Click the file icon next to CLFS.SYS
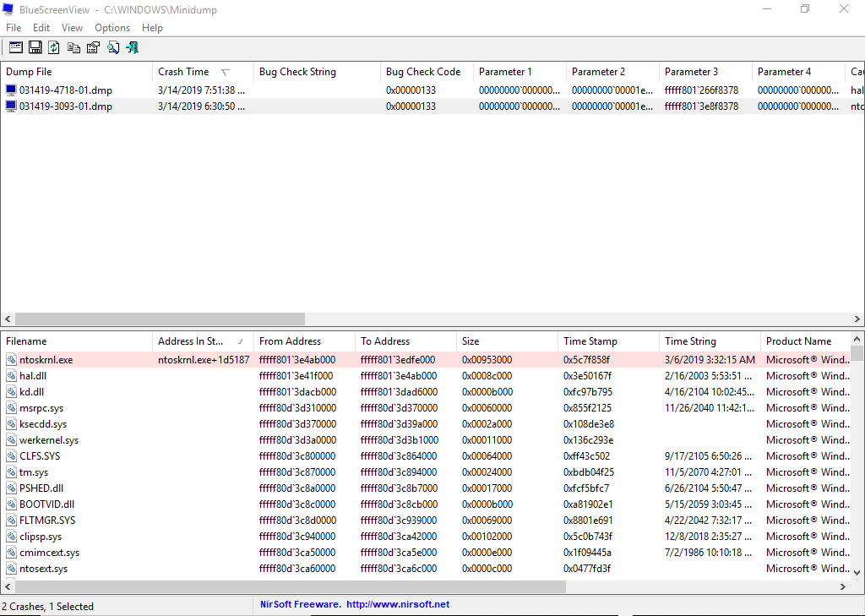Image resolution: width=865 pixels, height=616 pixels. [11, 456]
